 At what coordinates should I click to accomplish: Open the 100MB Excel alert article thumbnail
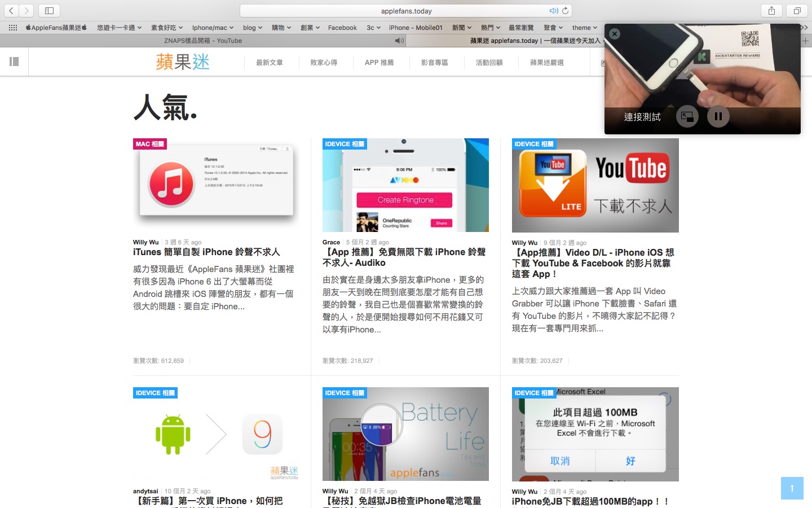[x=595, y=434]
